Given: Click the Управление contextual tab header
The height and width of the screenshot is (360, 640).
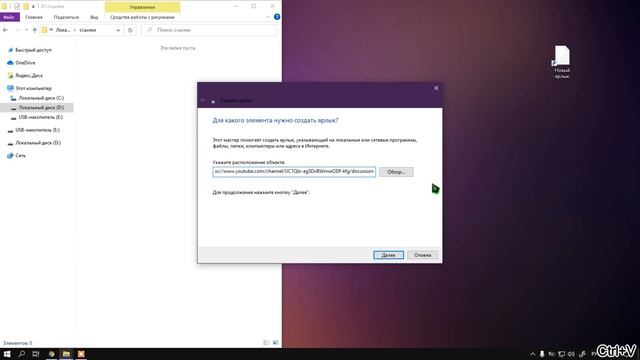Looking at the screenshot, I should (142, 7).
